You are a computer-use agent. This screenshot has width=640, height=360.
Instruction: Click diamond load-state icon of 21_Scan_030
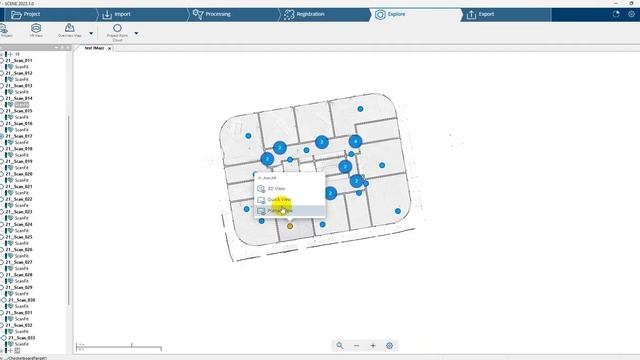(4, 300)
